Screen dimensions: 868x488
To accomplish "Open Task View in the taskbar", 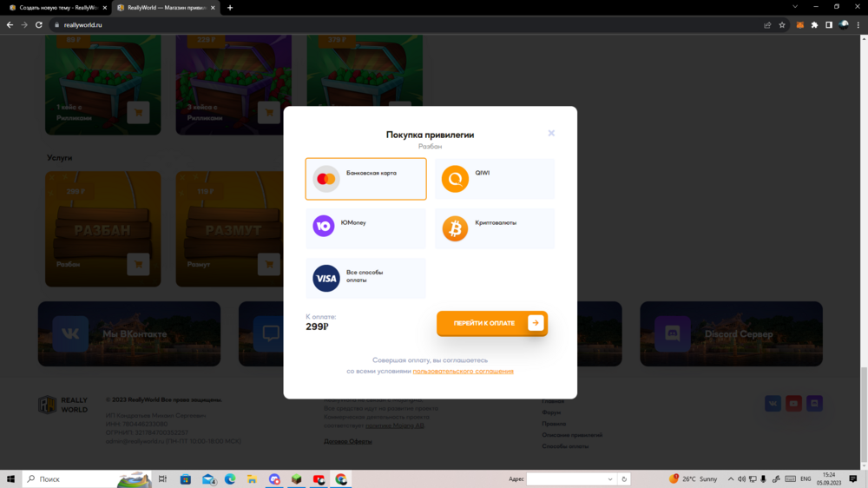I will 163,479.
